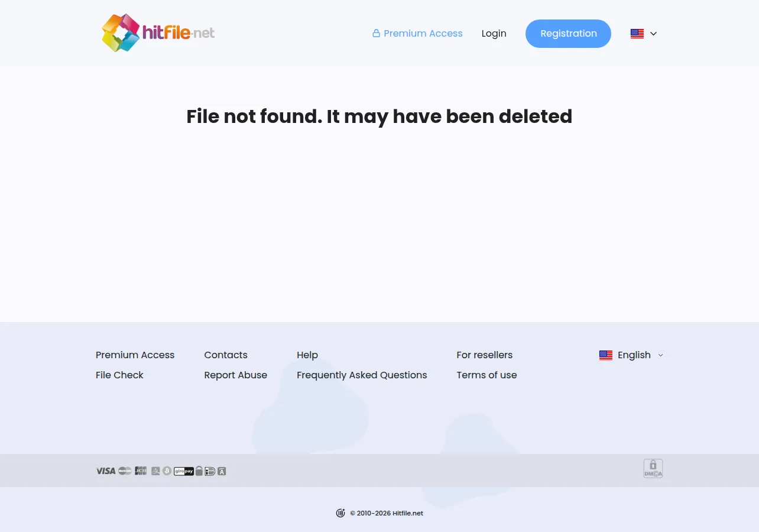
Task: Open the header flag language dropdown
Action: click(x=644, y=34)
